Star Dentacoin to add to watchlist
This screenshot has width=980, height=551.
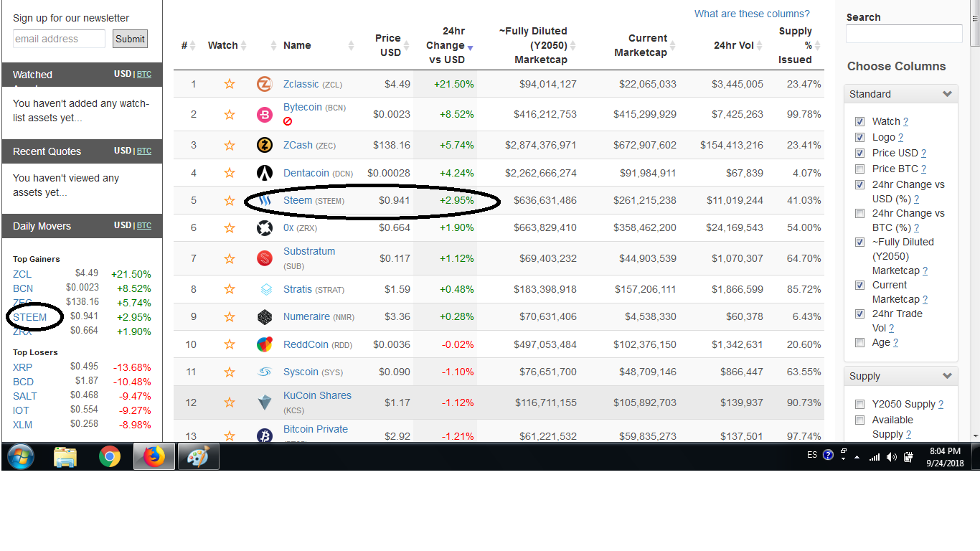pos(230,173)
